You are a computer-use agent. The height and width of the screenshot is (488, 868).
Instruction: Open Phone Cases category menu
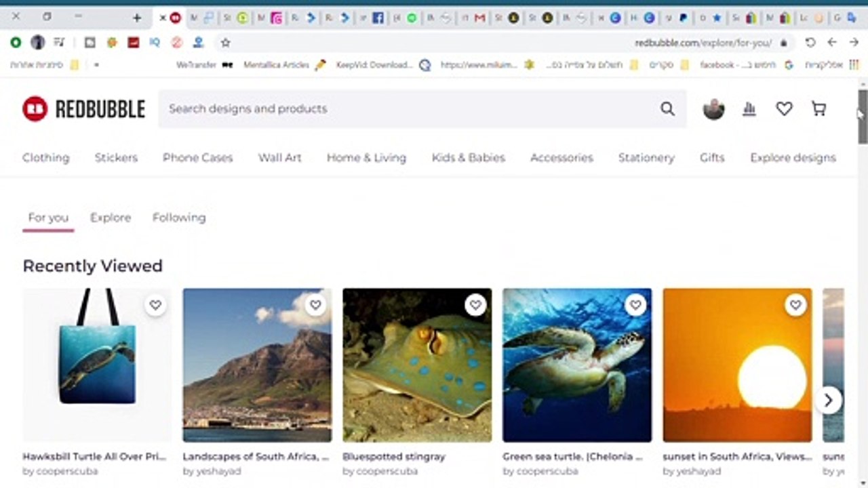coord(197,158)
